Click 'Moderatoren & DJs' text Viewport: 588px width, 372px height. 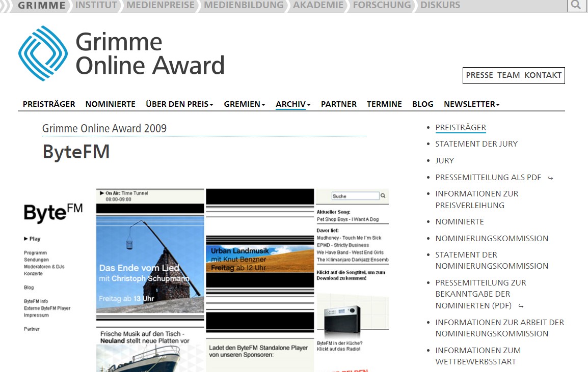pyautogui.click(x=44, y=267)
